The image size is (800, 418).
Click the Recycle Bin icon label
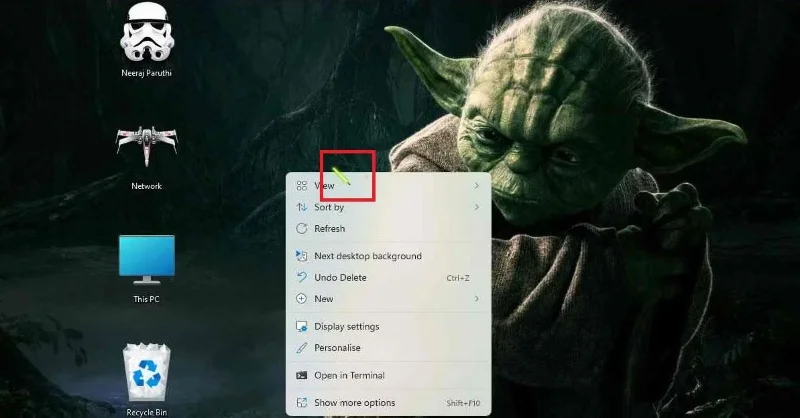[x=147, y=412]
